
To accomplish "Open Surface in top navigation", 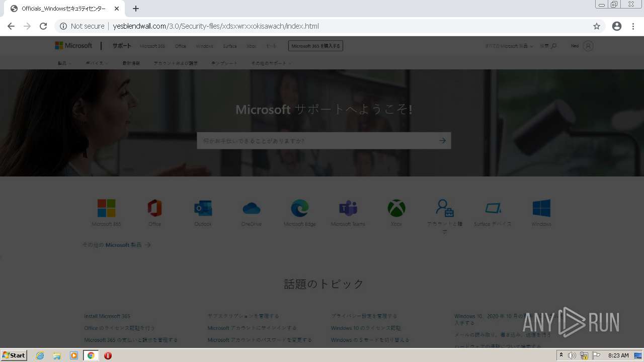I will (230, 46).
